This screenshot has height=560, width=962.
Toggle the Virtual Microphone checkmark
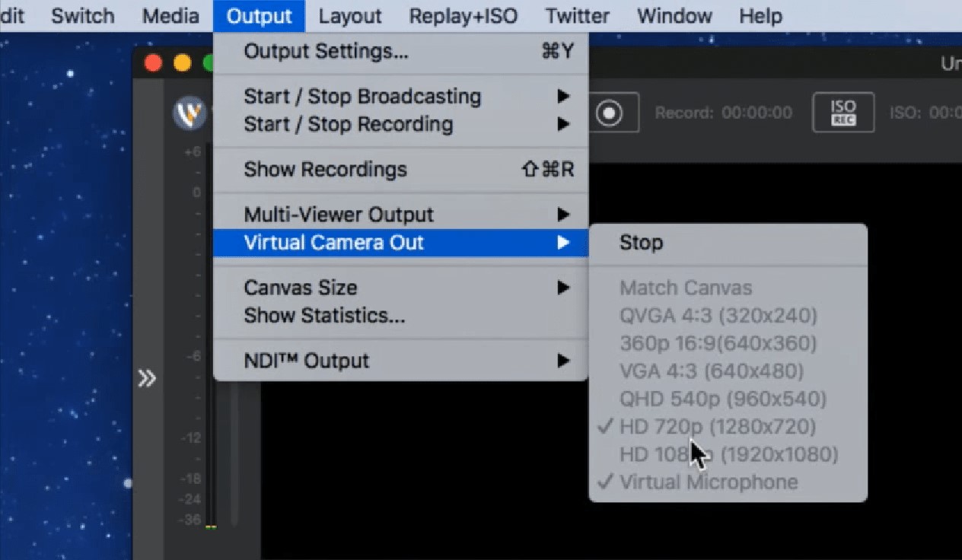click(728, 482)
